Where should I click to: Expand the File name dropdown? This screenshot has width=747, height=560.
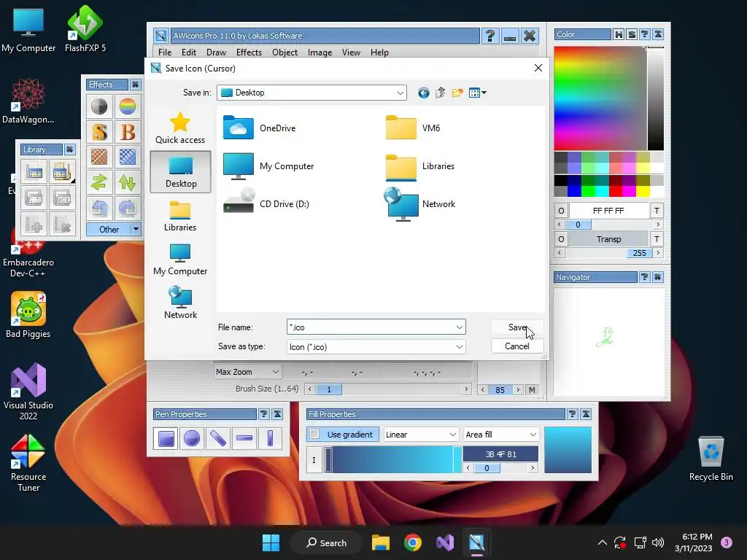pyautogui.click(x=460, y=327)
